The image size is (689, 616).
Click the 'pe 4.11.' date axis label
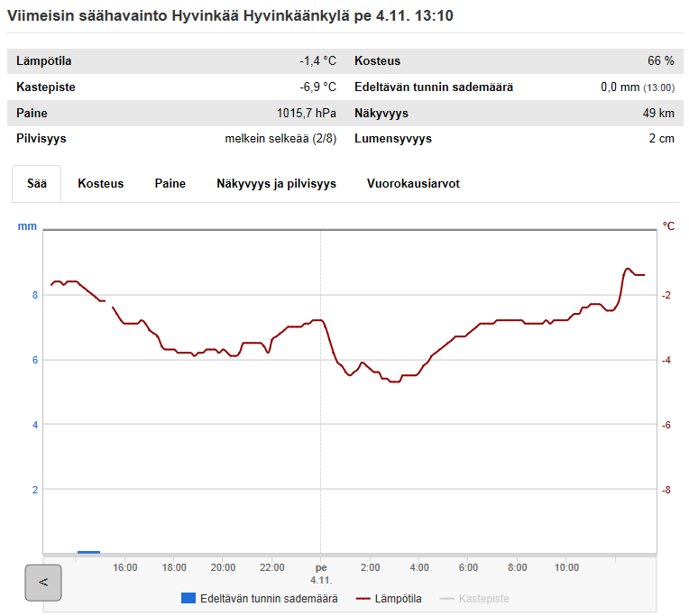[320, 574]
